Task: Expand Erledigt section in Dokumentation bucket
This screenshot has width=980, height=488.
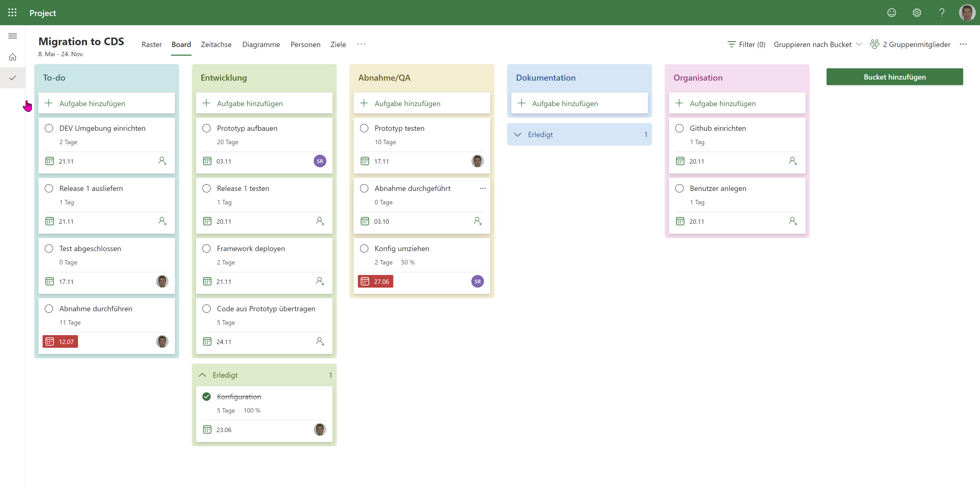Action: coord(518,135)
